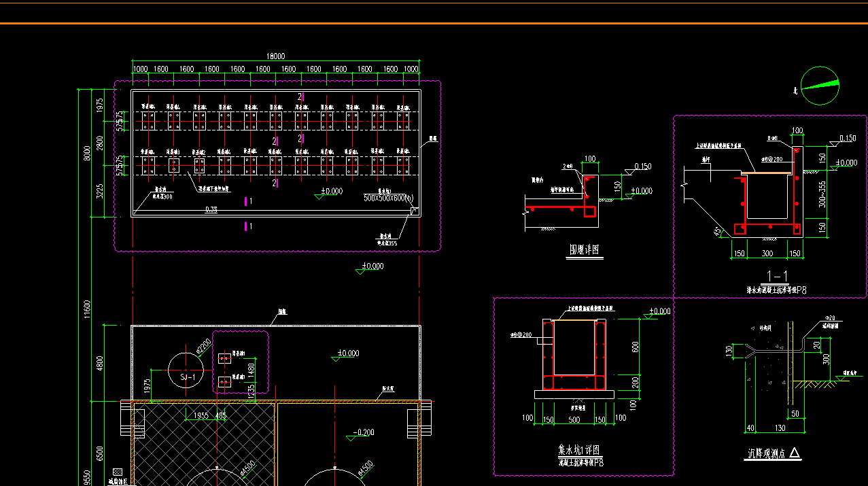Click the triangle symbol beside 沉降观测点
The height and width of the screenshot is (486, 868).
(x=795, y=453)
